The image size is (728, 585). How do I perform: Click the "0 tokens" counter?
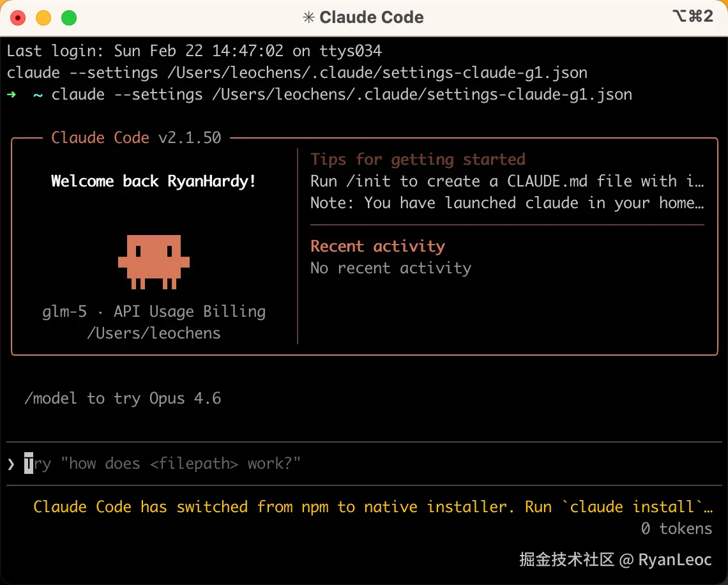point(676,529)
